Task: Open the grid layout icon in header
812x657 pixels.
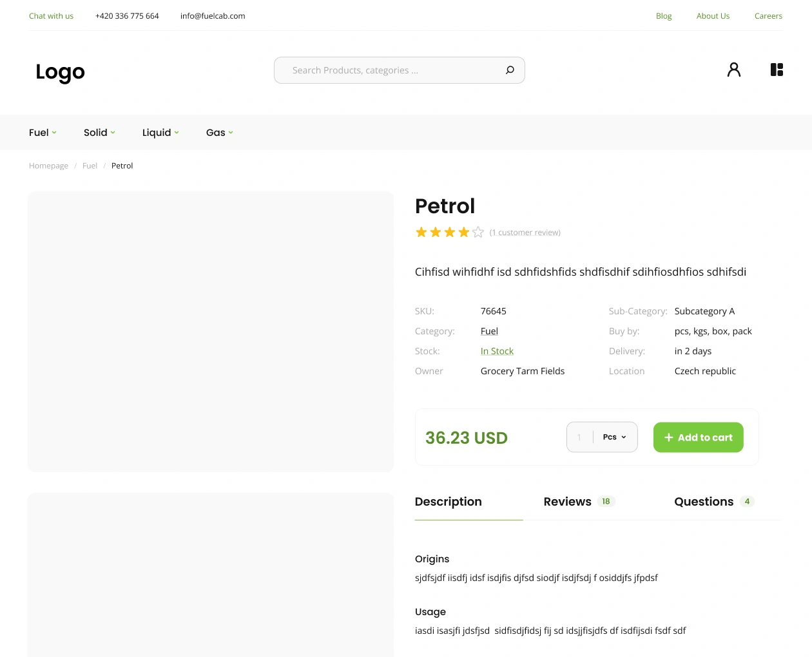Action: pos(777,70)
